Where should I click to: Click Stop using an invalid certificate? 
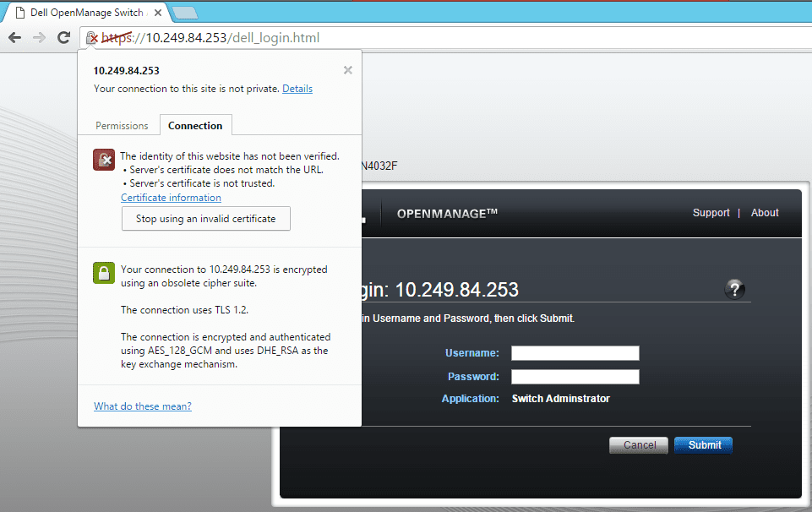point(205,219)
